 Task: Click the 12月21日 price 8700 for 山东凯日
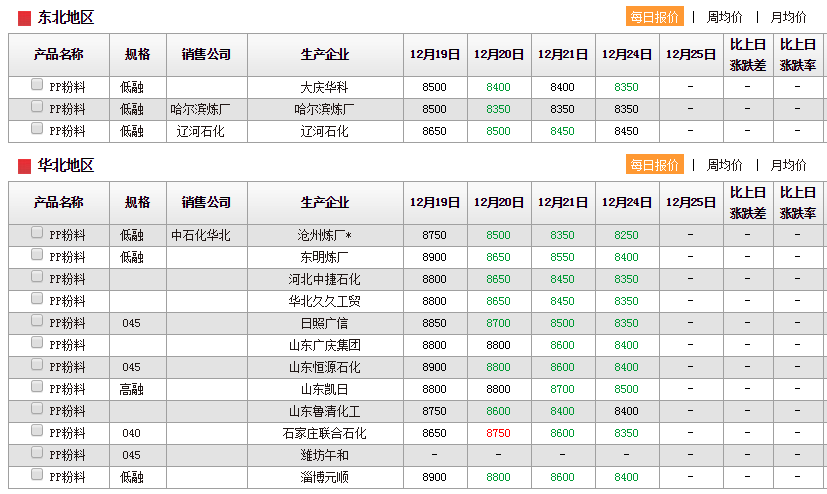562,389
